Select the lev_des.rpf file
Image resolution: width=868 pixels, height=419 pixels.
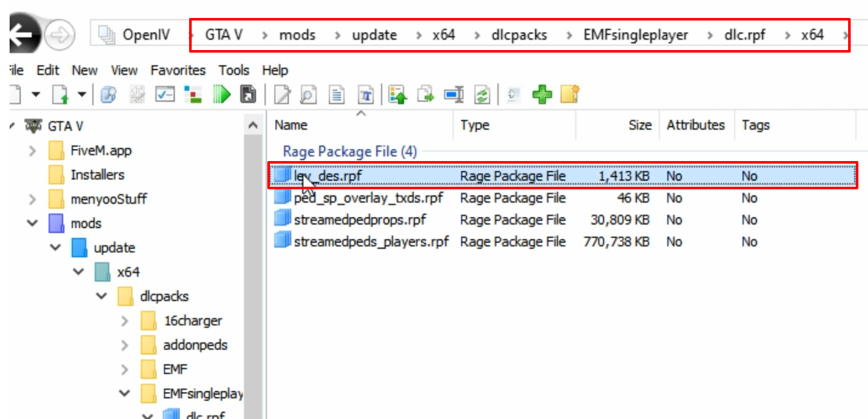tap(563, 176)
